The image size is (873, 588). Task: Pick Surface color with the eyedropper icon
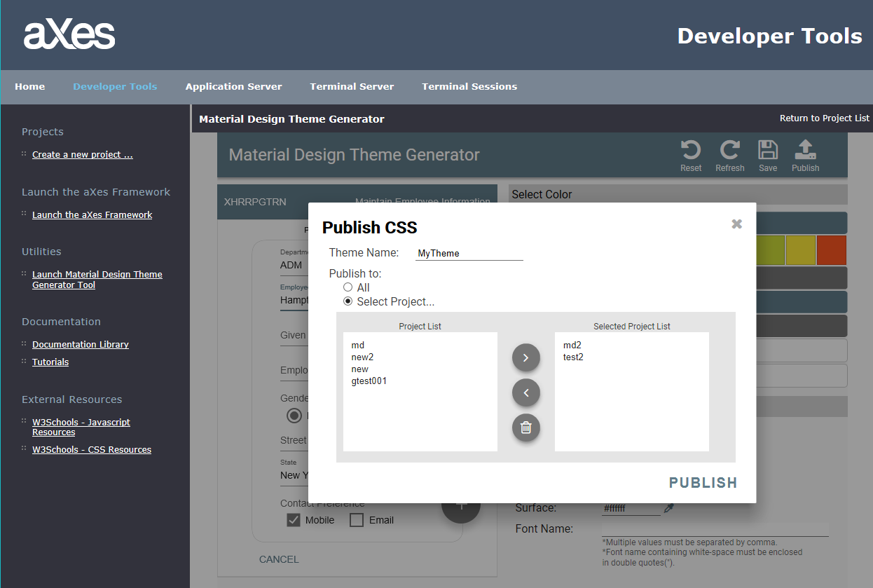668,508
